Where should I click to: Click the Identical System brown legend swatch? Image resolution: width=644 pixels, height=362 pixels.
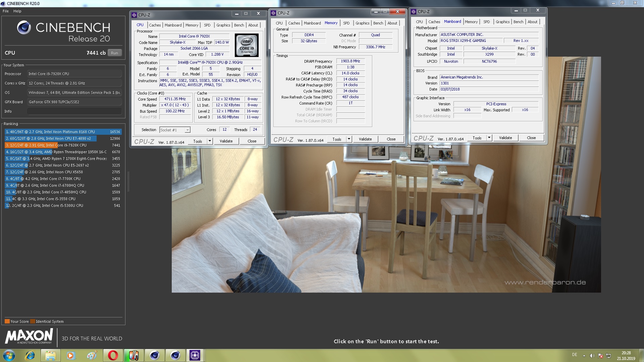point(33,321)
